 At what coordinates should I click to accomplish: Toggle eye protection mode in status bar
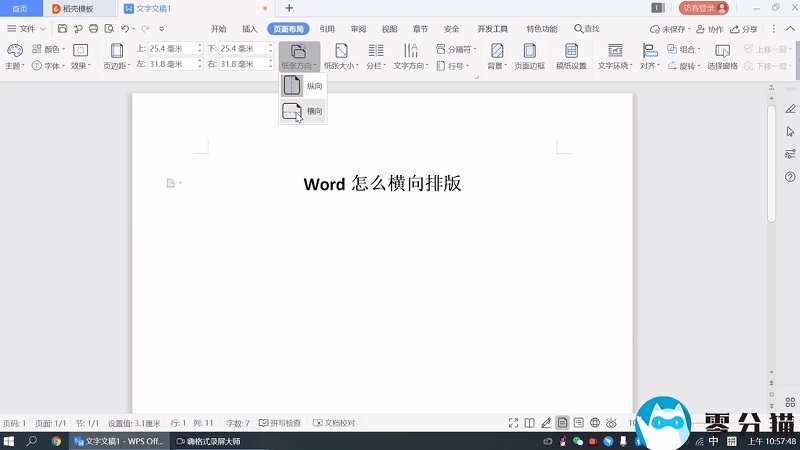pyautogui.click(x=611, y=423)
